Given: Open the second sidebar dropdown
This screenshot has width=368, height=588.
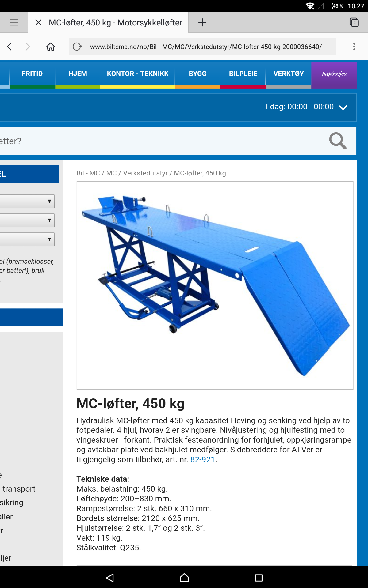Looking at the screenshot, I should coord(28,220).
